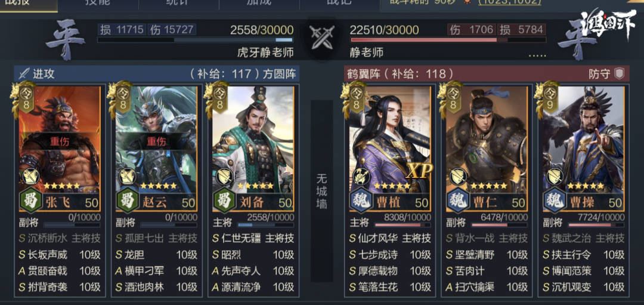Click the 无城墙 wall status panel
This screenshot has width=644, height=305.
point(321,191)
